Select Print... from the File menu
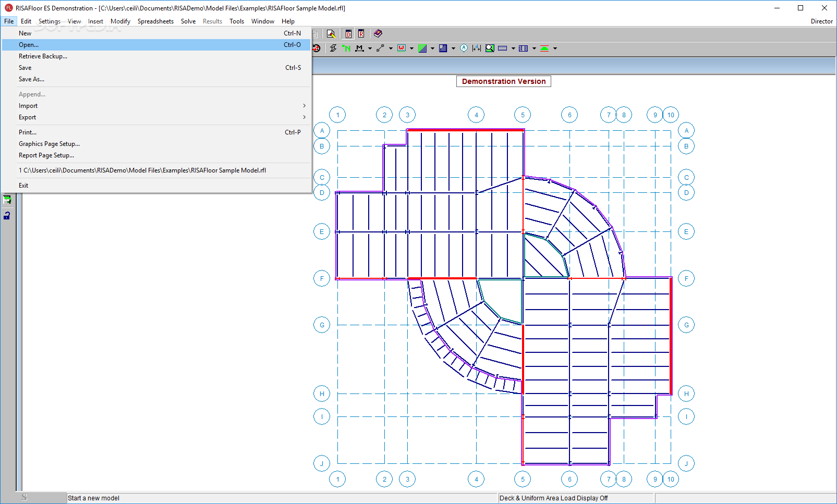Screen dimensions: 837x504 (x=156, y=132)
